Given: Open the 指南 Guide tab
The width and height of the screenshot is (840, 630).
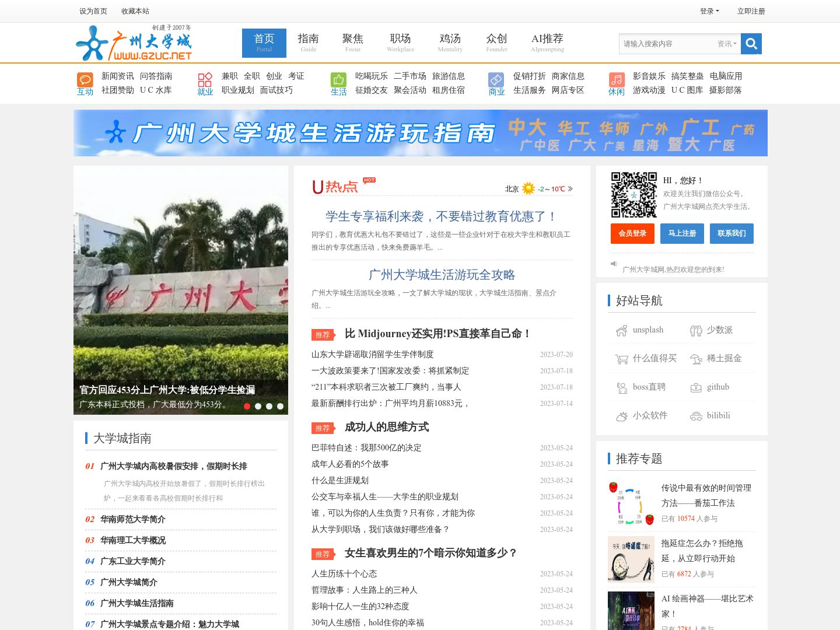Looking at the screenshot, I should pyautogui.click(x=309, y=43).
